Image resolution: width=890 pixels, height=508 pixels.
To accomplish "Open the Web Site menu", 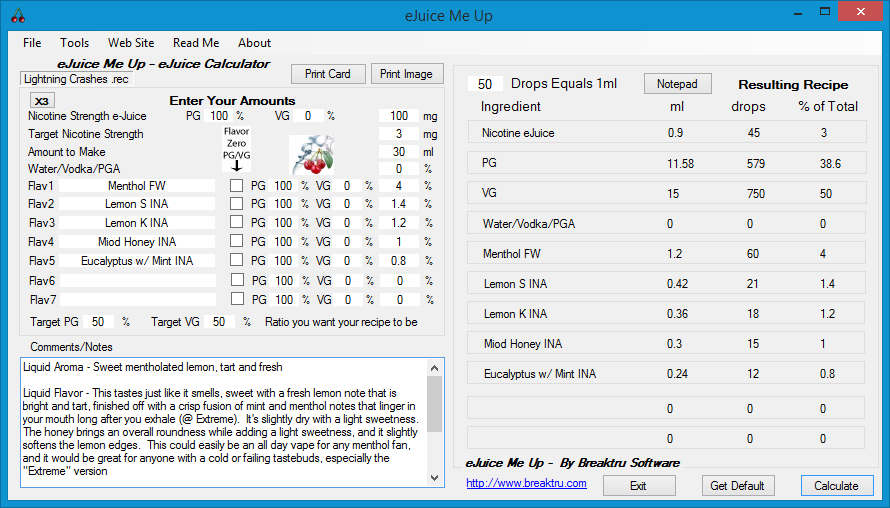I will click(x=131, y=43).
